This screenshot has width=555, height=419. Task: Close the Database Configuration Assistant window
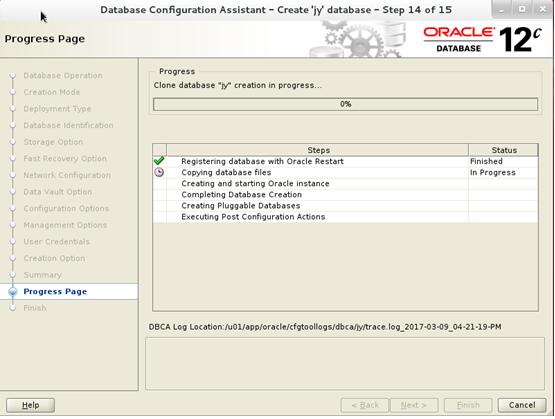point(542,10)
